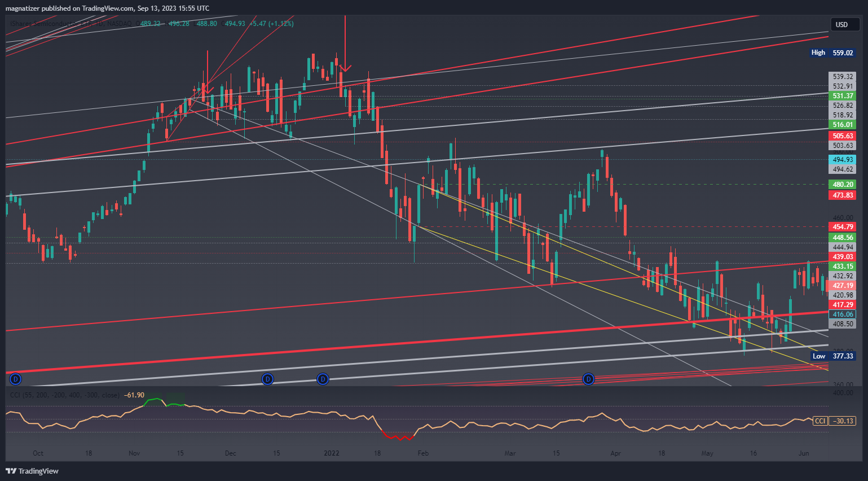Click the dividend marker at late September 2021
The width and height of the screenshot is (868, 481).
[x=15, y=379]
